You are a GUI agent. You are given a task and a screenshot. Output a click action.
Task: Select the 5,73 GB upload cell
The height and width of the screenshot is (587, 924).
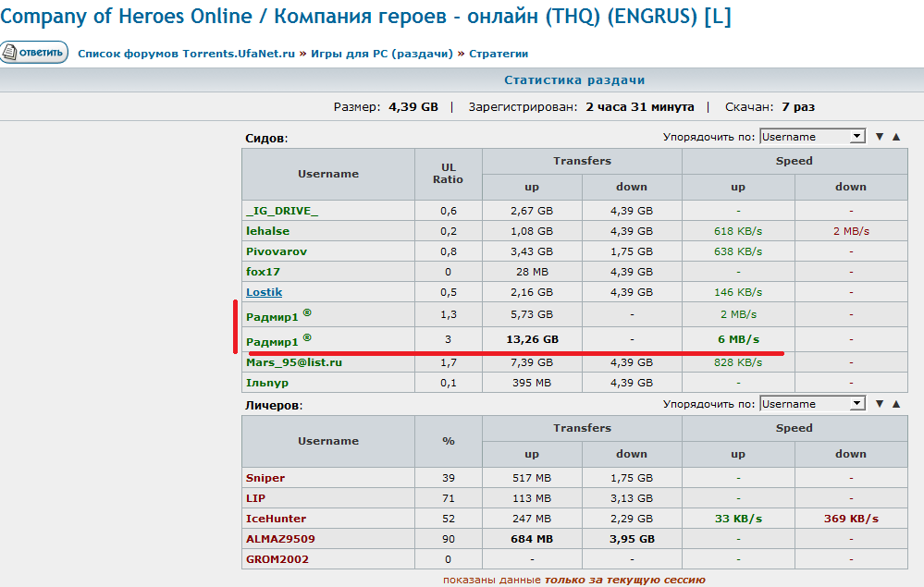532,314
